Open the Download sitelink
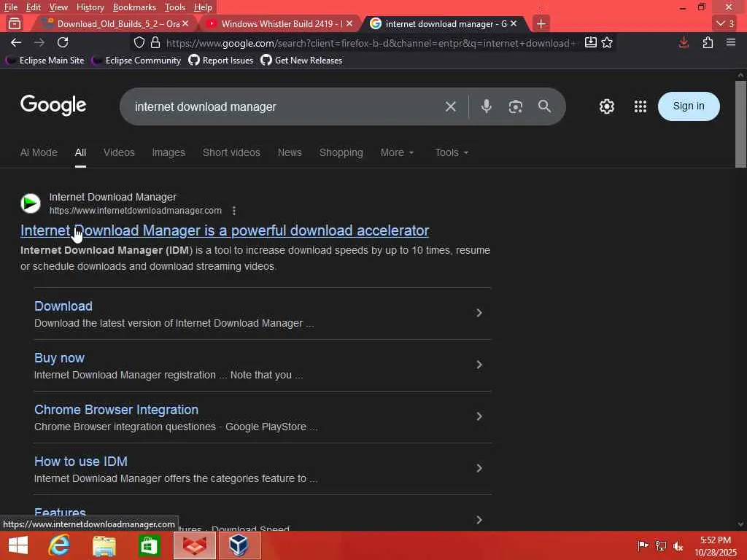This screenshot has height=560, width=747. [x=63, y=306]
